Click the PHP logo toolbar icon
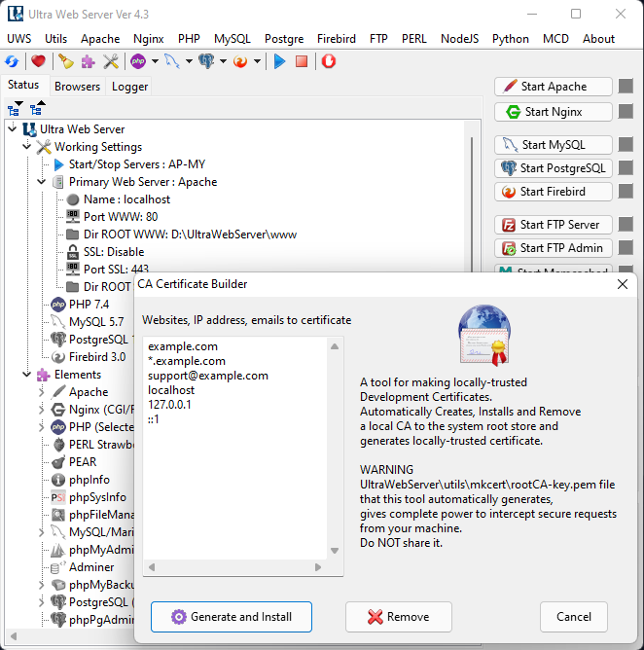The height and width of the screenshot is (650, 644). click(x=138, y=61)
